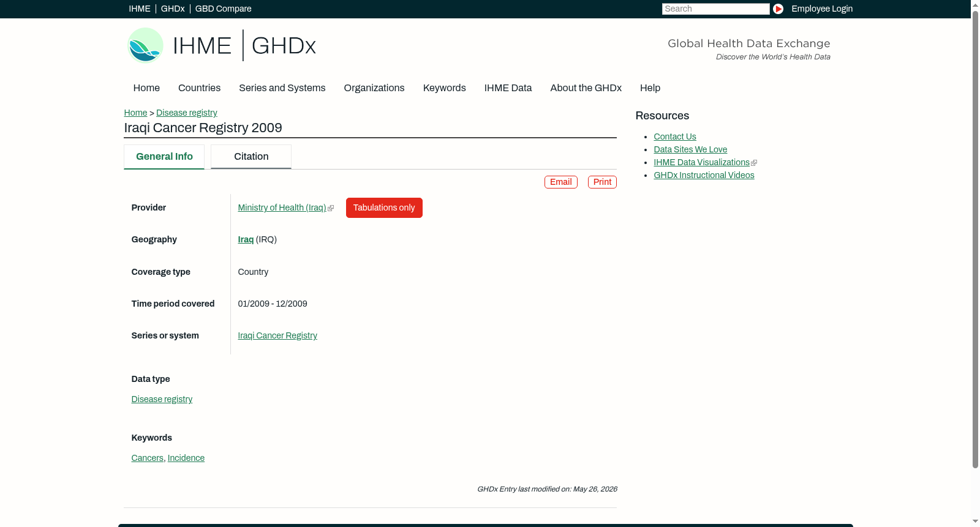This screenshot has height=527, width=980.
Task: Open the IHME Data Visualizations link
Action: [x=701, y=162]
